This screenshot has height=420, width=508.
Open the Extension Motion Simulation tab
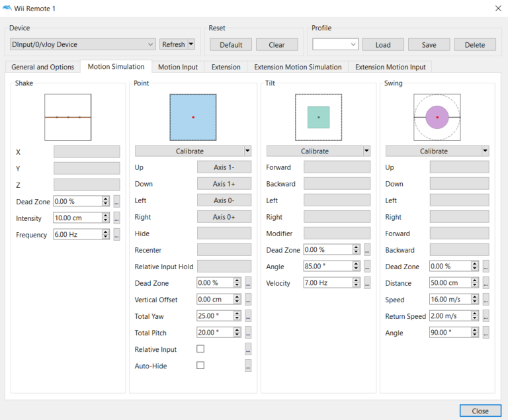(298, 67)
